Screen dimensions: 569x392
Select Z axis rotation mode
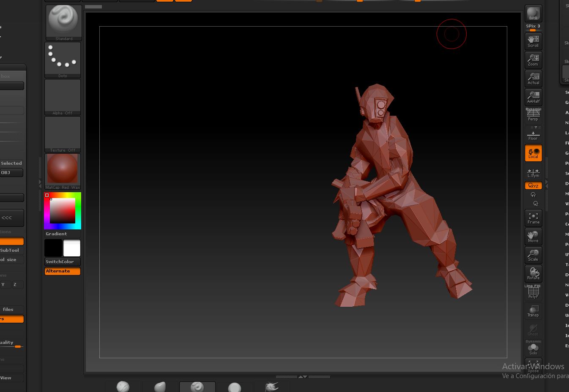pyautogui.click(x=536, y=204)
